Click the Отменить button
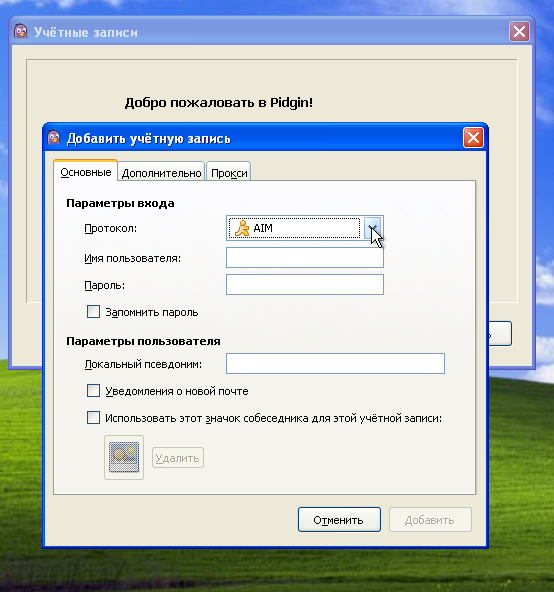554x592 pixels. point(339,520)
